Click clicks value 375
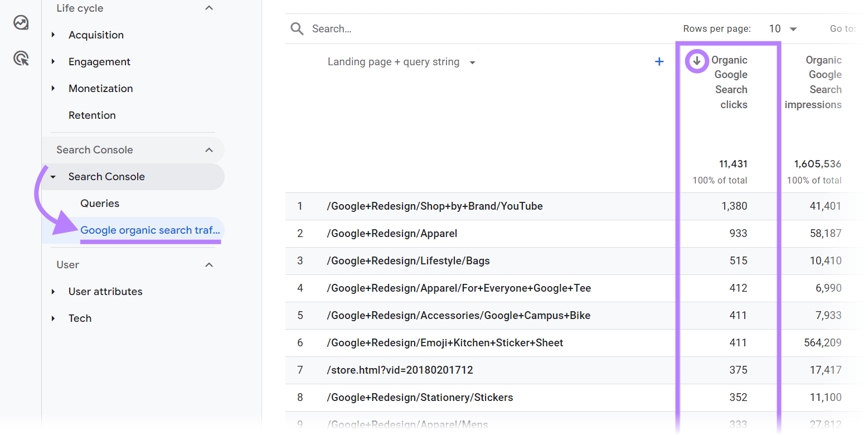The image size is (868, 435). tap(738, 370)
